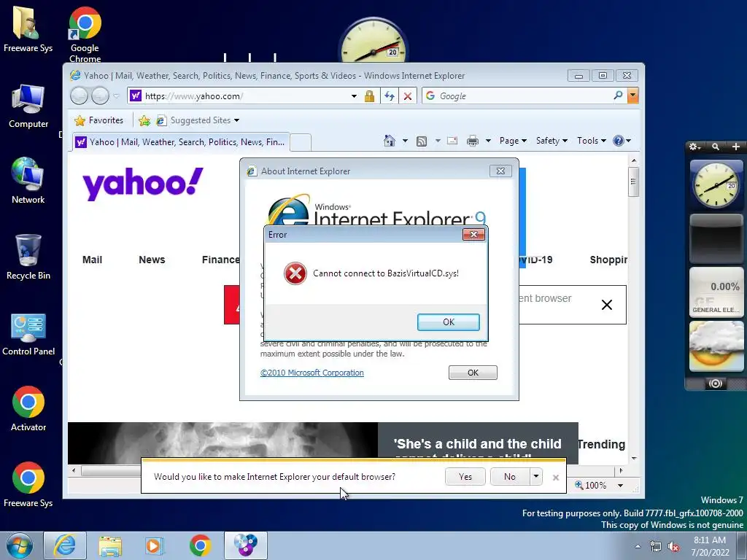747x560 pixels.
Task: Open Yahoo Mail link
Action: pos(92,260)
